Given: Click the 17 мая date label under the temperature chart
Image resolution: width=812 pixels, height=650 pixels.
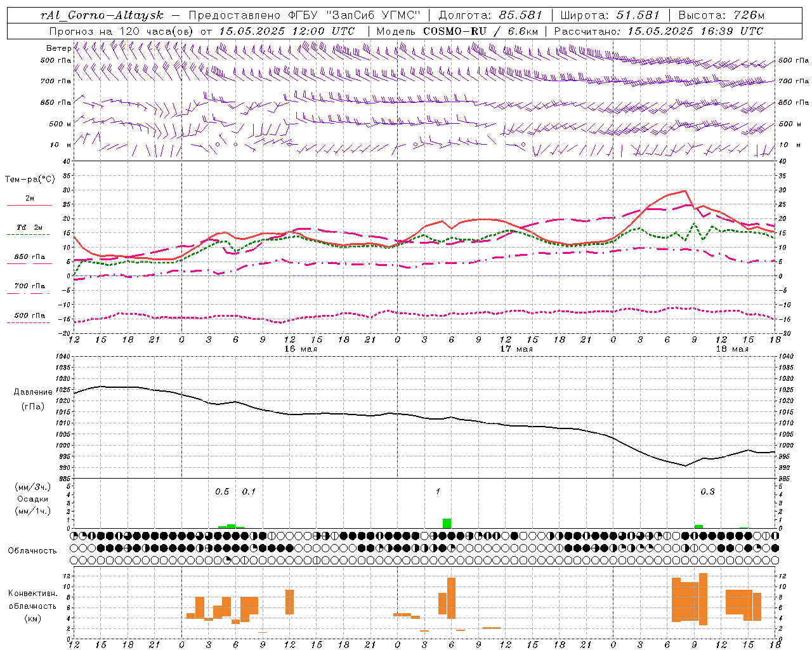Looking at the screenshot, I should pyautogui.click(x=516, y=348).
